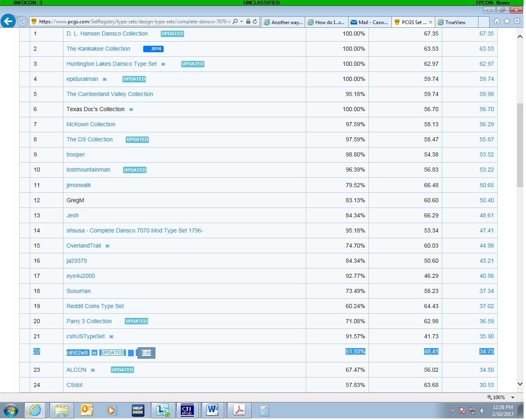Go back using the browser Back arrow
Screen dimensions: 526x420
[x=8, y=21]
